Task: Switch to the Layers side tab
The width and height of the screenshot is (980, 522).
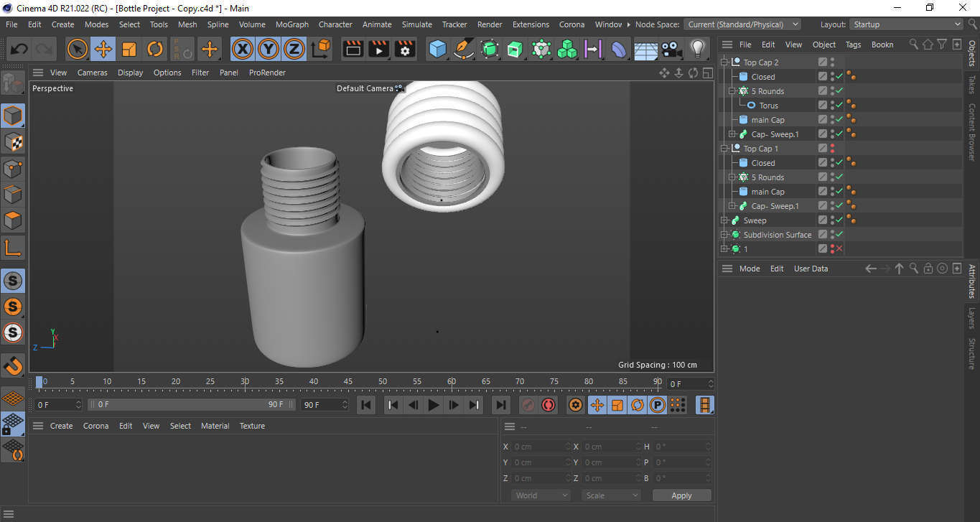Action: coord(971,318)
